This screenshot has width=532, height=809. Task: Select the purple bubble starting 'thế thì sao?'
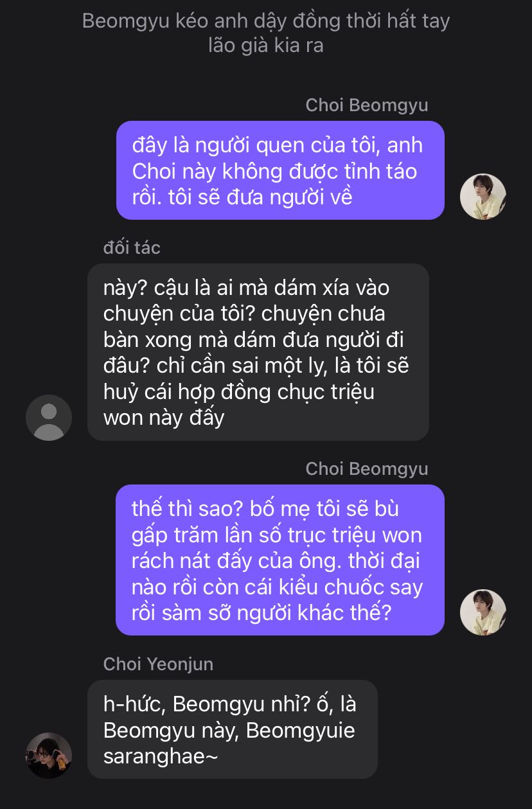point(280,560)
